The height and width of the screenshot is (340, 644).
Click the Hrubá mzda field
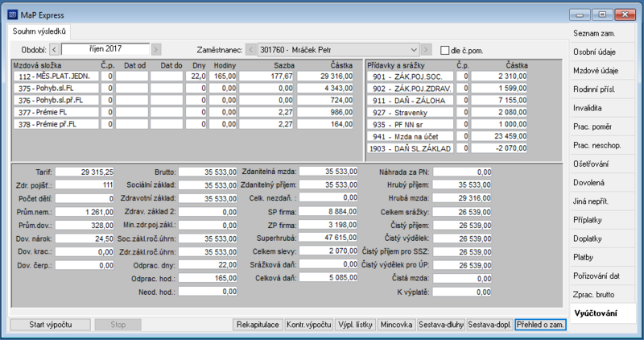pyautogui.click(x=462, y=198)
